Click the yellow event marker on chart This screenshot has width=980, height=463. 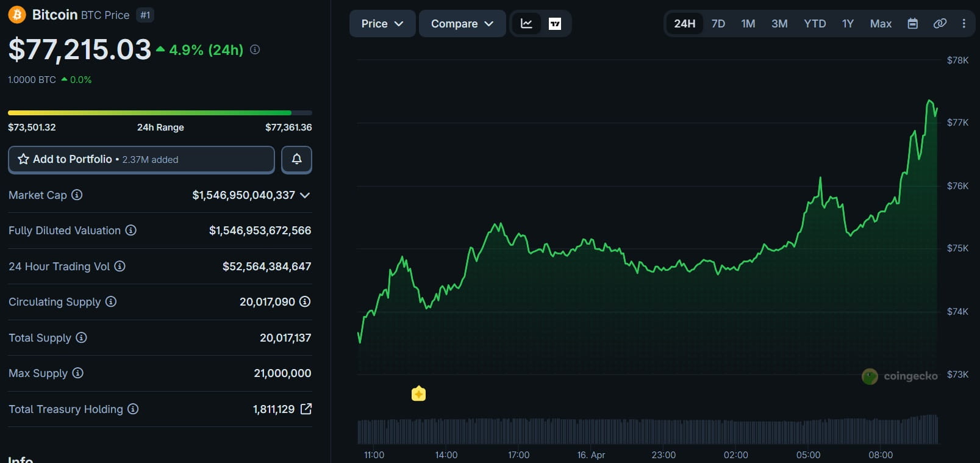click(x=418, y=393)
